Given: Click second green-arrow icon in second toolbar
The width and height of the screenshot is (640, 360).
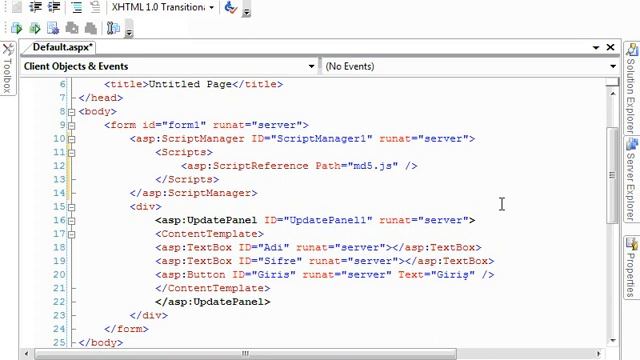Looking at the screenshot, I should click(35, 28).
